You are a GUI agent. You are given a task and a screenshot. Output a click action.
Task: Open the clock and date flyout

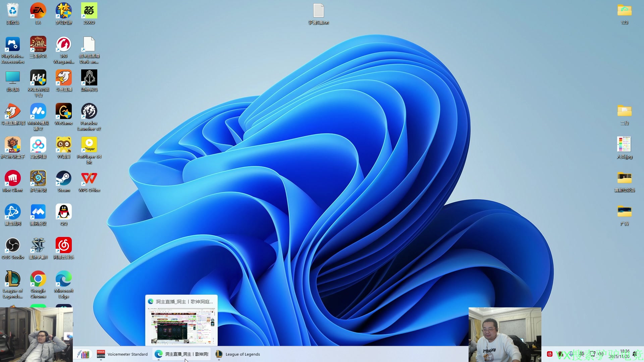(619, 354)
